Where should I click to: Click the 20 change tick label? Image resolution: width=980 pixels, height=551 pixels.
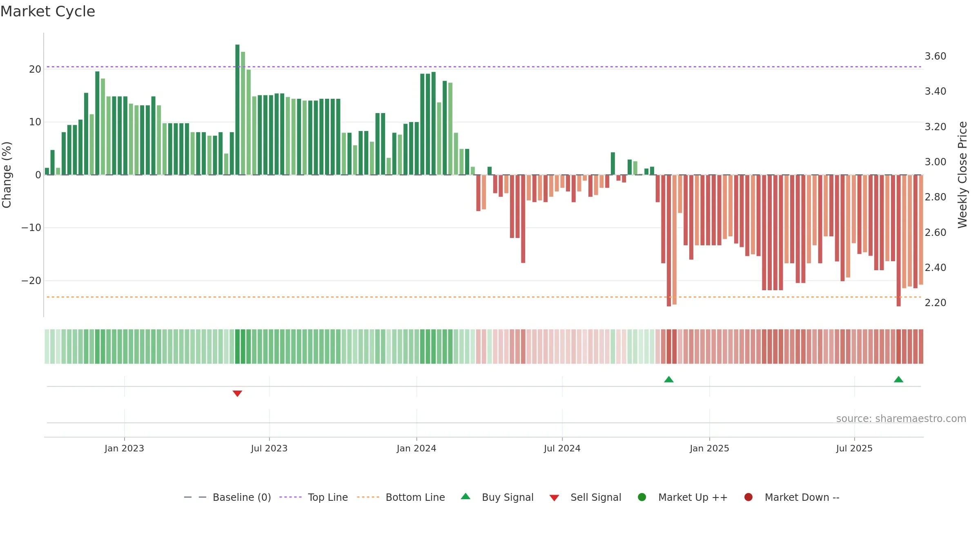coord(35,69)
